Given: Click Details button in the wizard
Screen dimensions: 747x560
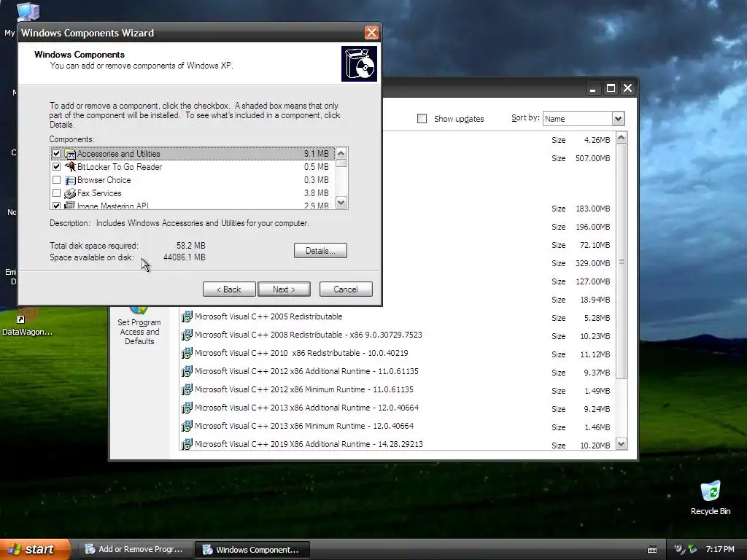Looking at the screenshot, I should (320, 251).
